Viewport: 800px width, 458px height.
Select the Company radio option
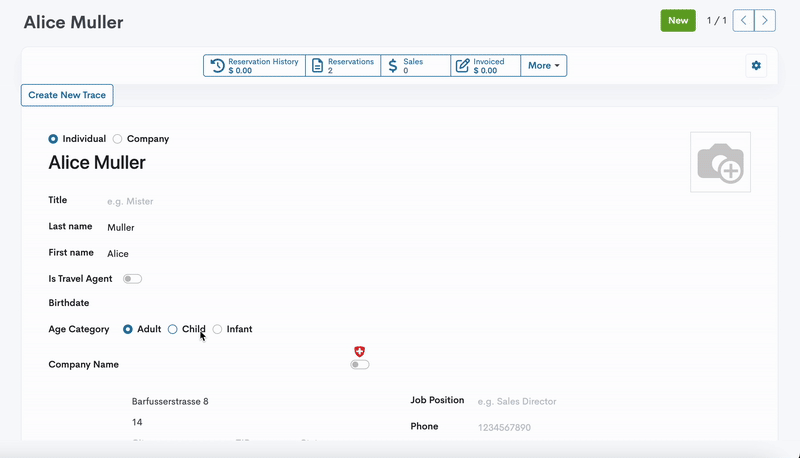(118, 139)
